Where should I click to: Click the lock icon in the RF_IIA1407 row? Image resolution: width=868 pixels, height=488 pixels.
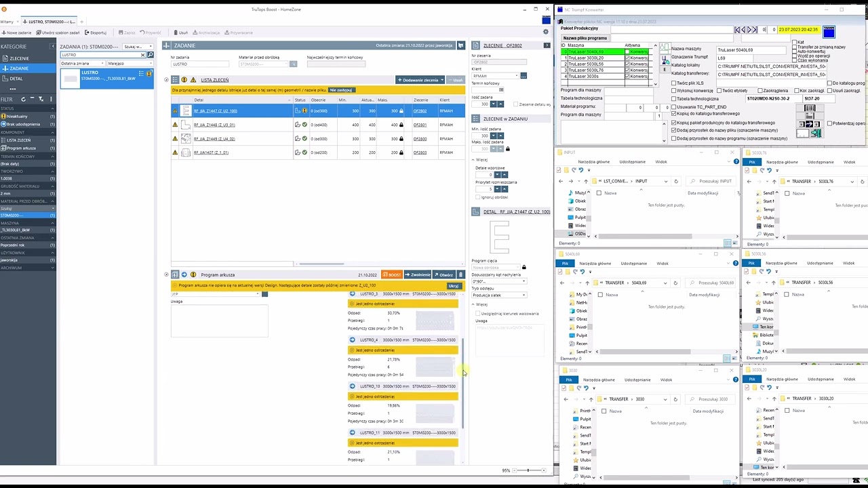tap(401, 152)
